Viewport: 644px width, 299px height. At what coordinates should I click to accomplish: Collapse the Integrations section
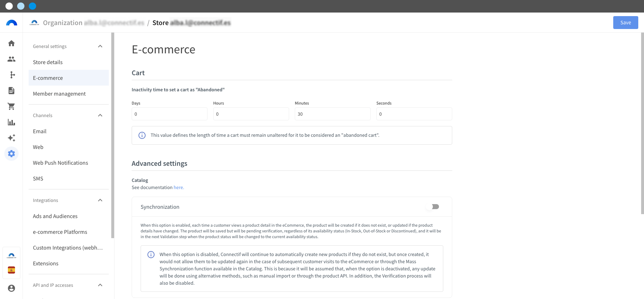pos(100,200)
